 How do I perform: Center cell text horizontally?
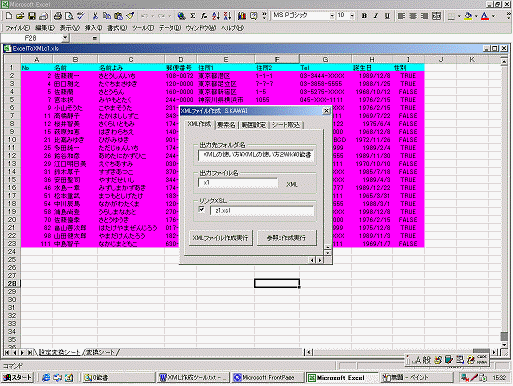(x=413, y=16)
